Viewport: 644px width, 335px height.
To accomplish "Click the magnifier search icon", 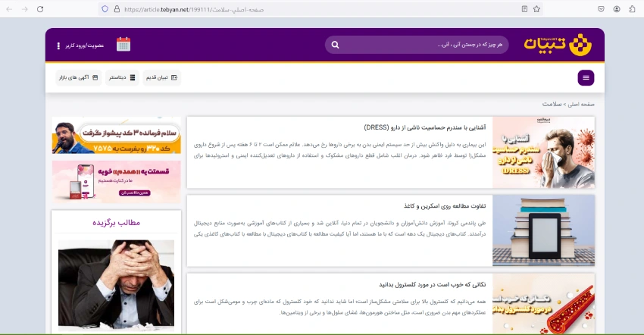I will point(335,45).
